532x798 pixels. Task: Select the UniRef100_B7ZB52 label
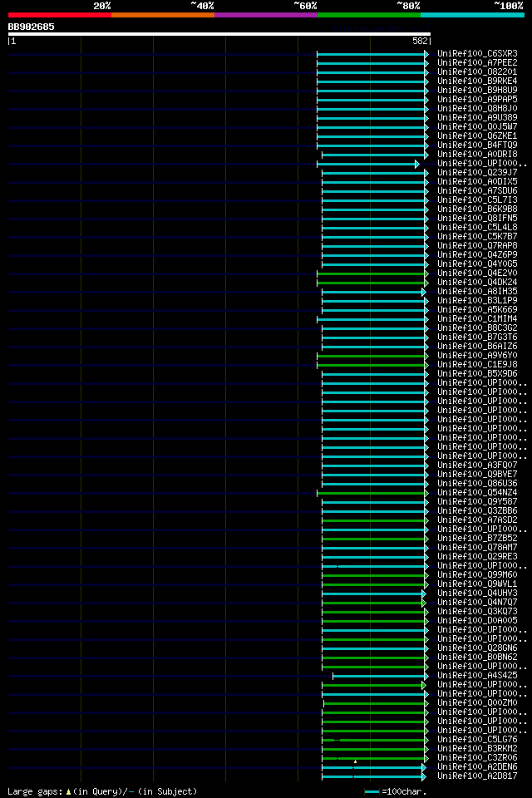[477, 539]
